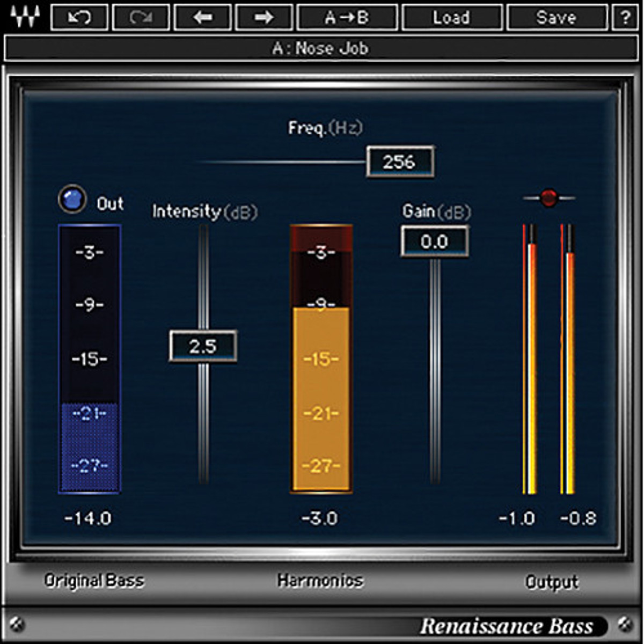Click the orange Harmonics level meter
This screenshot has height=644, width=644.
coord(321,358)
